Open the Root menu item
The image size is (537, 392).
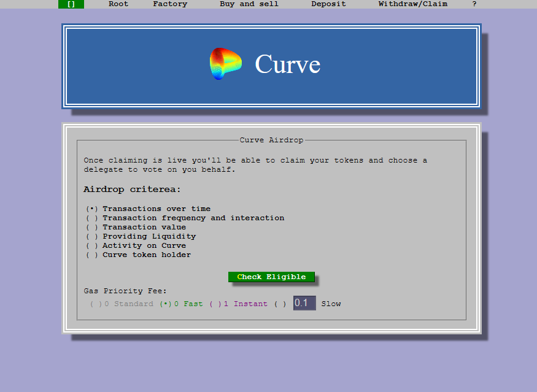[118, 4]
